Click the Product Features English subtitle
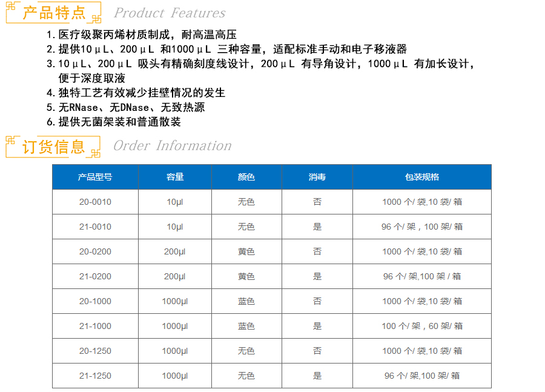 pos(170,13)
